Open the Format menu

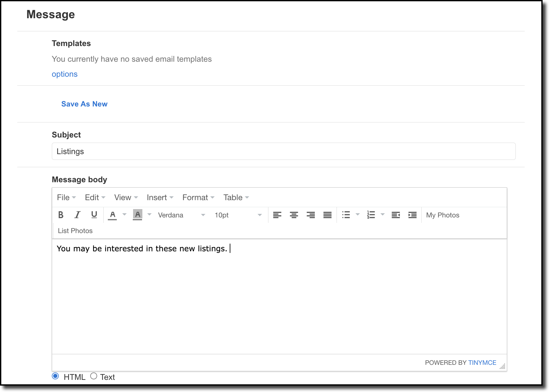[195, 197]
